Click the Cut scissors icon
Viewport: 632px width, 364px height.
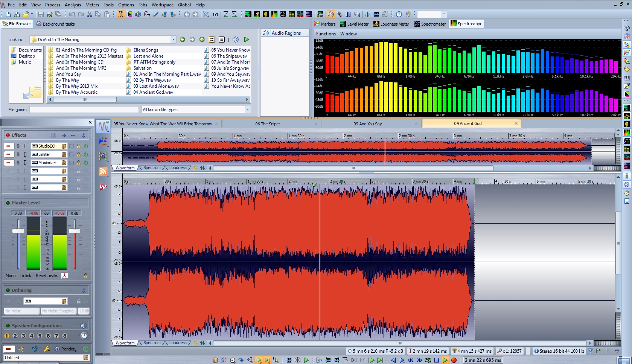tap(90, 14)
